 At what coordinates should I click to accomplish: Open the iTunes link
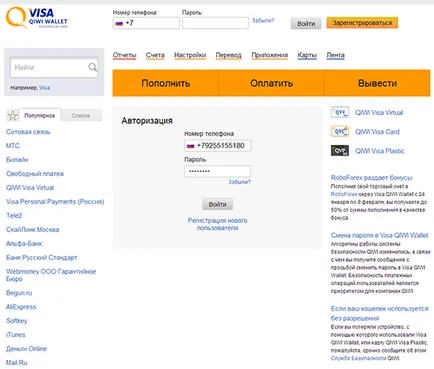click(x=15, y=335)
